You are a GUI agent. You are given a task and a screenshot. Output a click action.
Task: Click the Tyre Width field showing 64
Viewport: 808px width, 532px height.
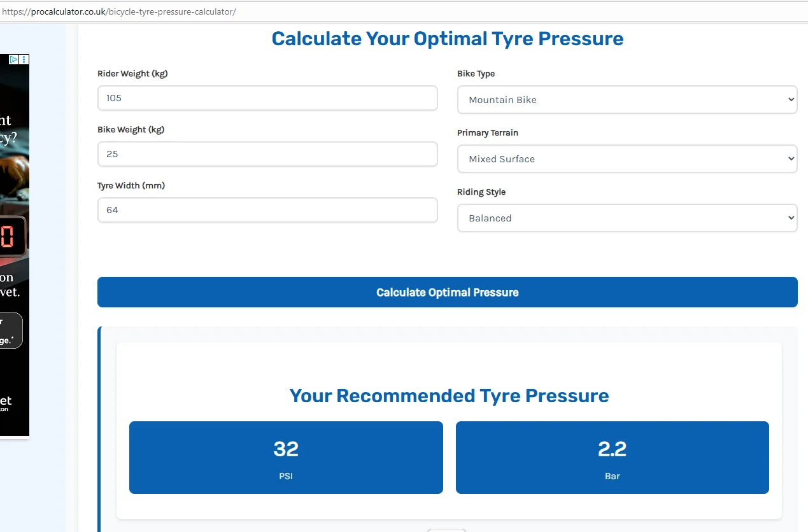tap(267, 210)
